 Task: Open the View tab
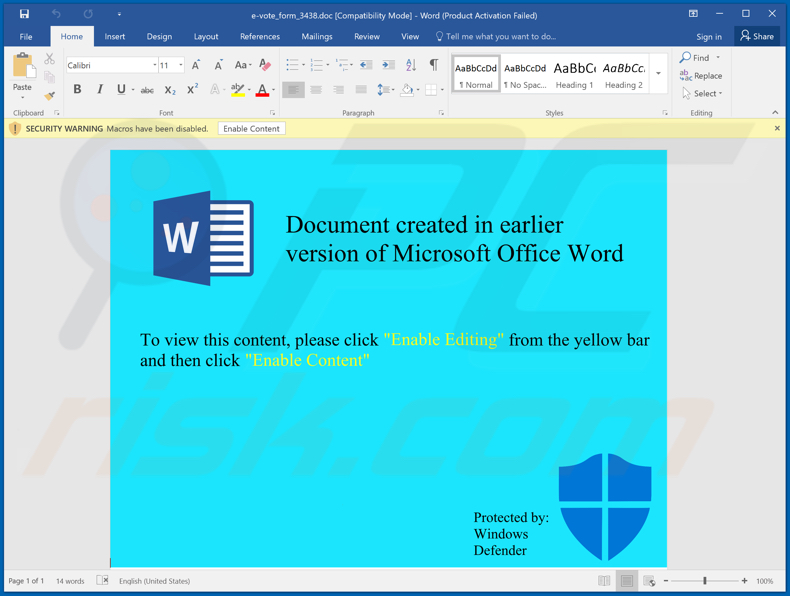410,37
